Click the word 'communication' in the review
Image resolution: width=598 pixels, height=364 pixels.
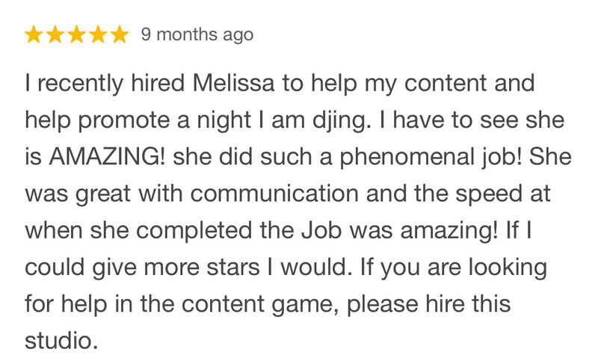pyautogui.click(x=274, y=194)
